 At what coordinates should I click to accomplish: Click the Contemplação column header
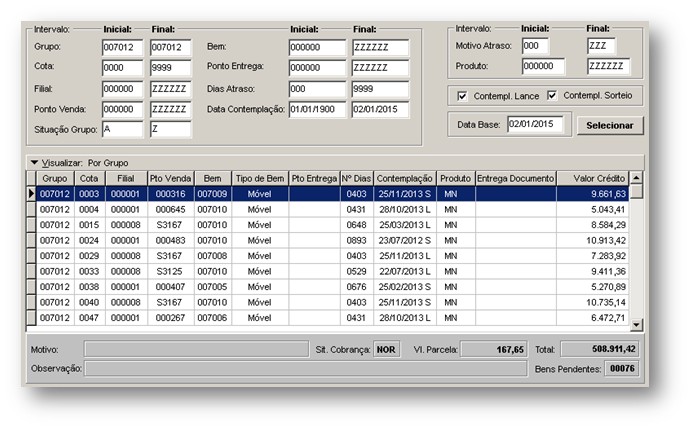pyautogui.click(x=405, y=179)
